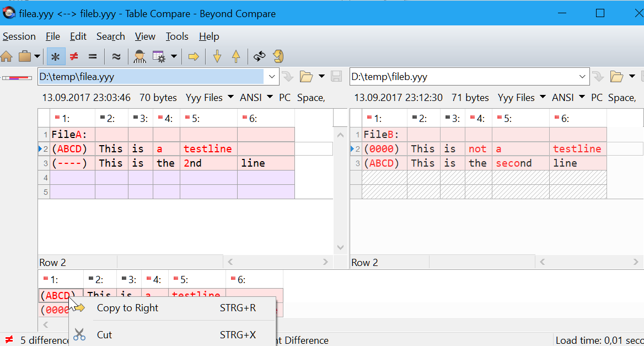Click the left path field D:\temp\filea.yyy
The width and height of the screenshot is (644, 346).
click(151, 77)
